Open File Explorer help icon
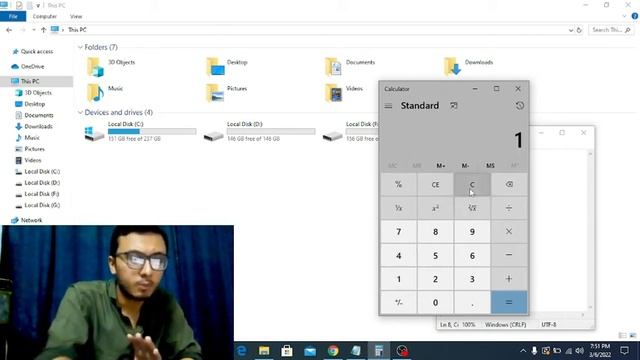Viewport: 640px width, 360px height. [635, 16]
